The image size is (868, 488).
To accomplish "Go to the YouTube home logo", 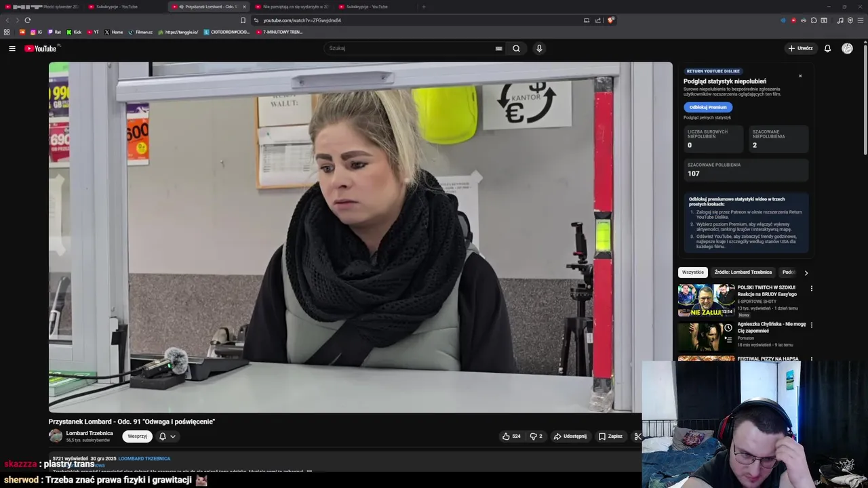I will click(42, 48).
